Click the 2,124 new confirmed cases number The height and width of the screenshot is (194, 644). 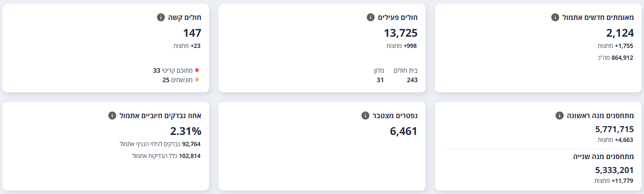click(x=620, y=33)
